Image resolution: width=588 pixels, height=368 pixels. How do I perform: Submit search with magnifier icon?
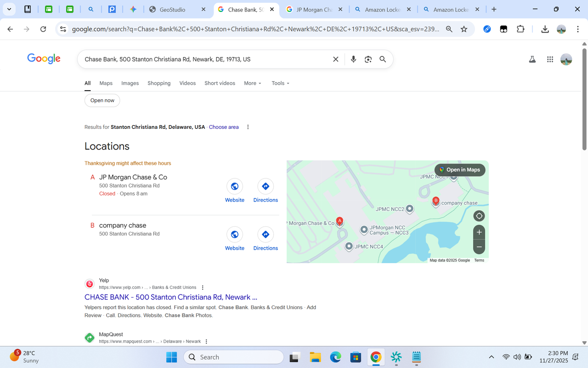pyautogui.click(x=383, y=59)
